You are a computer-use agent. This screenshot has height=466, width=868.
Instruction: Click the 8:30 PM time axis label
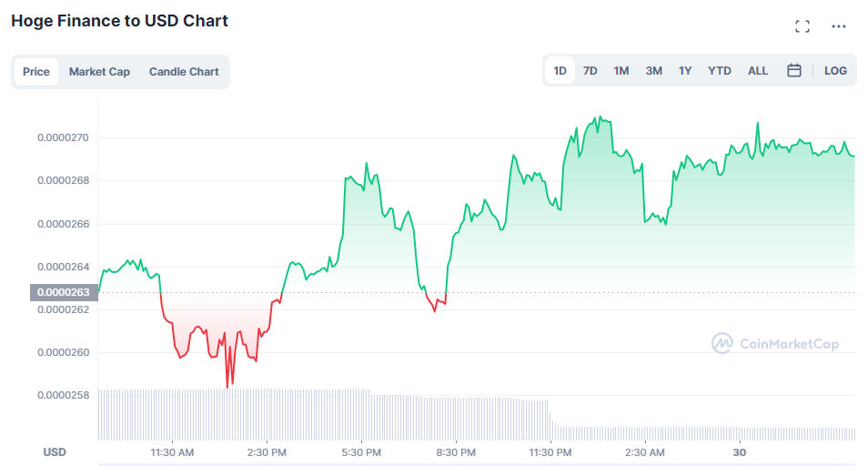coord(456,452)
